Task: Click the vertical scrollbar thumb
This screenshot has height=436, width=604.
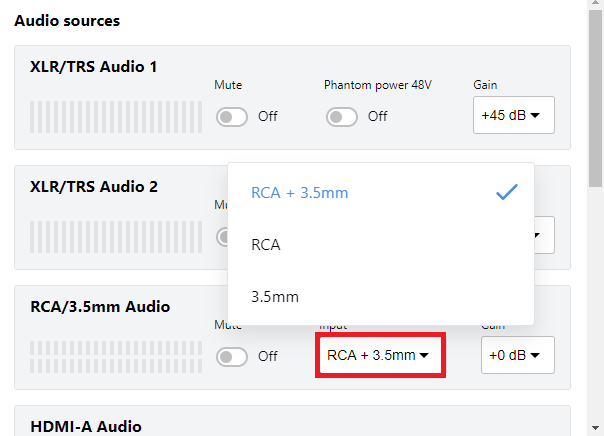Action: pyautogui.click(x=596, y=99)
